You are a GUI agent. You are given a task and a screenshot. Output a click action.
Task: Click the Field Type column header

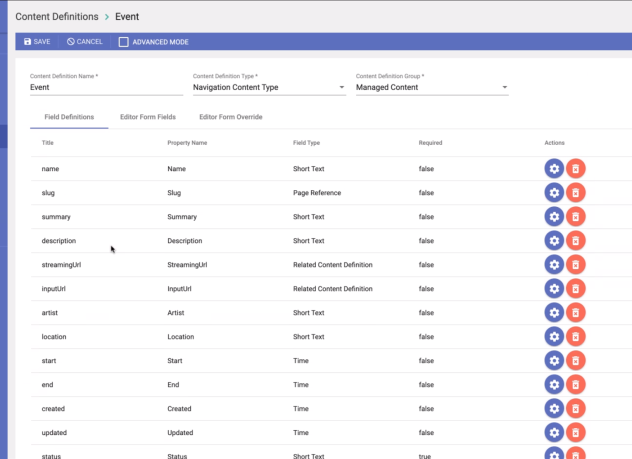point(306,143)
